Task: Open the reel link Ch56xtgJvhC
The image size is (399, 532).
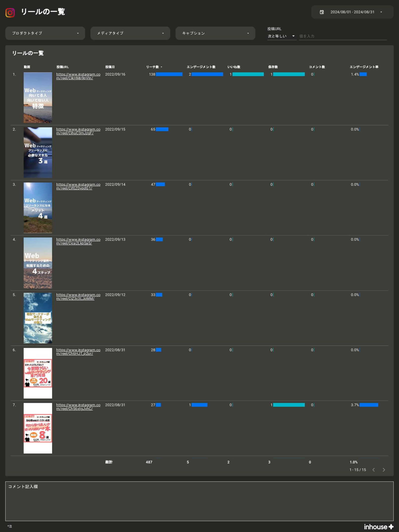Action: pyautogui.click(x=78, y=407)
